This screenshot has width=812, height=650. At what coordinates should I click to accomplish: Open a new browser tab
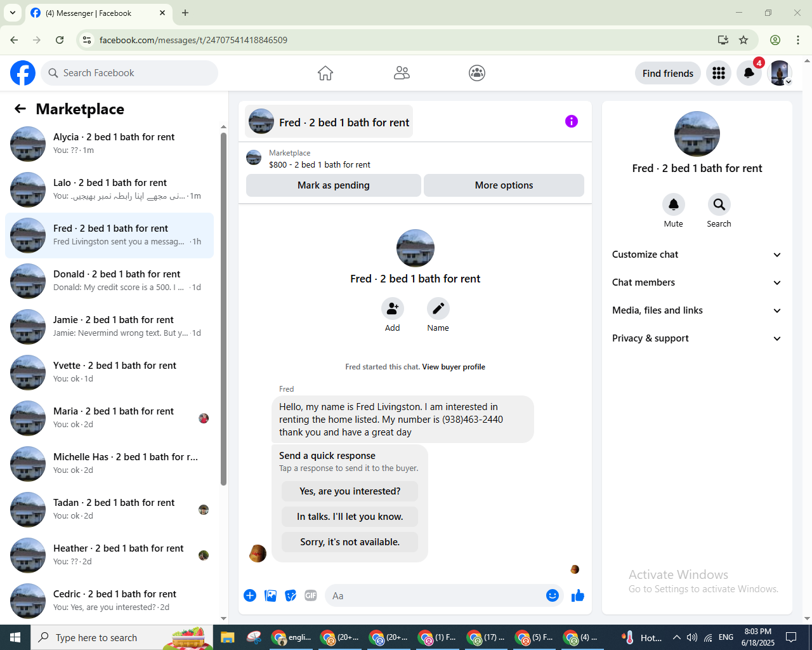tap(185, 13)
